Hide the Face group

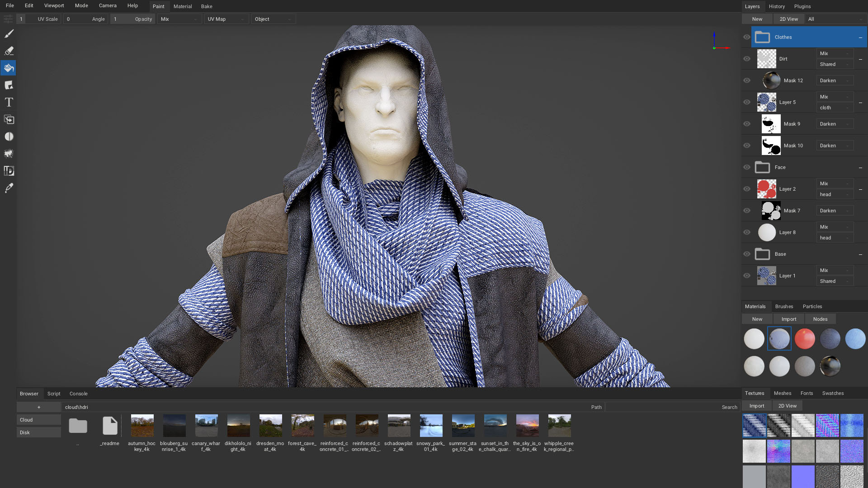tap(747, 167)
